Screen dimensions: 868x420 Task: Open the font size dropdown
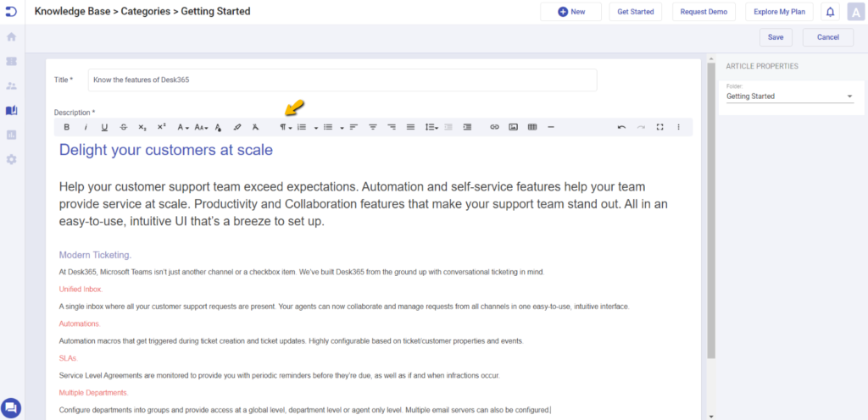(x=201, y=127)
